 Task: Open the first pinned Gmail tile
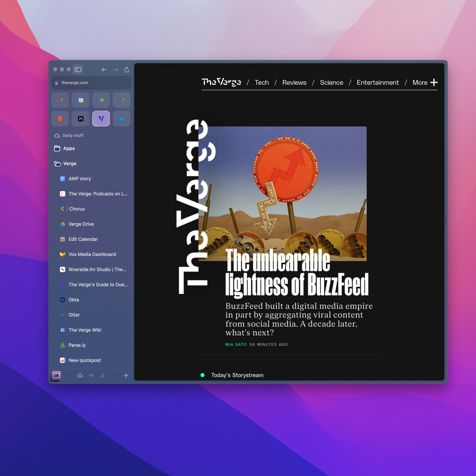click(60, 100)
